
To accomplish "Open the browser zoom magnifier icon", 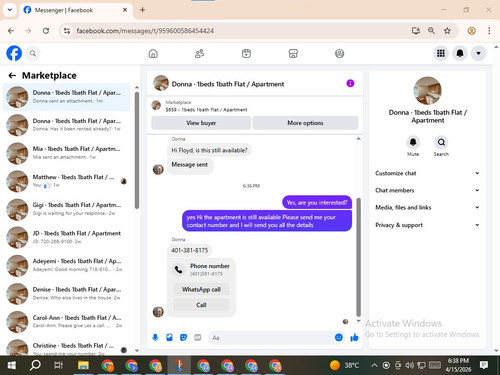I will [x=431, y=31].
